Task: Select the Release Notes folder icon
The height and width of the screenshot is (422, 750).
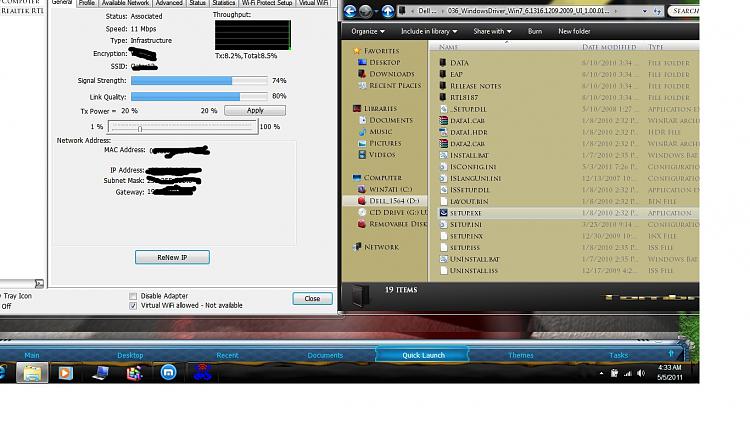Action: tap(443, 86)
